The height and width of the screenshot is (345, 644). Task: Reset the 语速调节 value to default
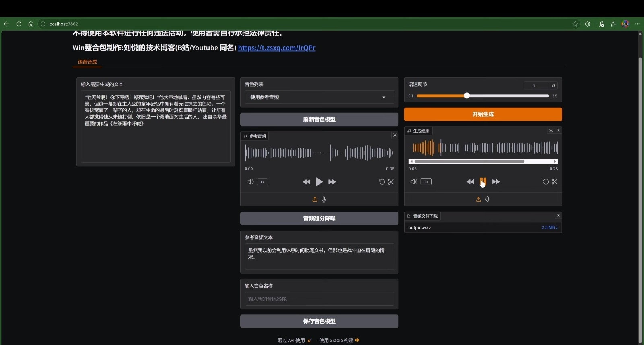[x=553, y=85]
